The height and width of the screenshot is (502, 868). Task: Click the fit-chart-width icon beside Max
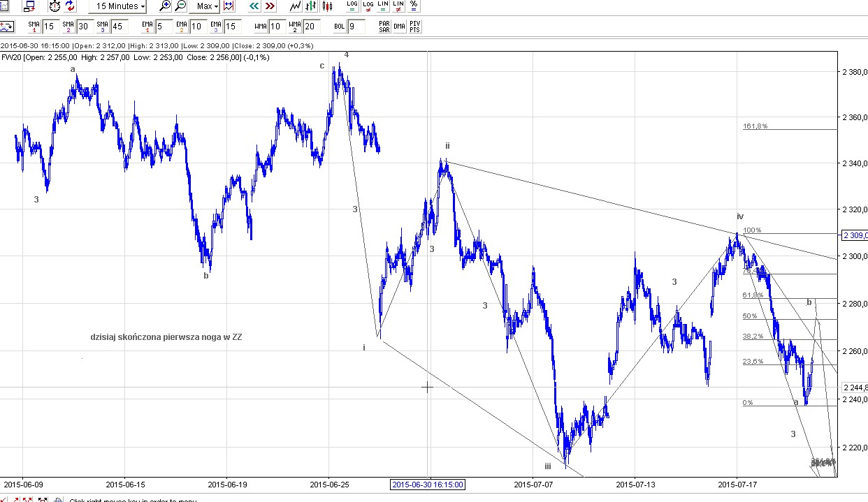pyautogui.click(x=229, y=6)
